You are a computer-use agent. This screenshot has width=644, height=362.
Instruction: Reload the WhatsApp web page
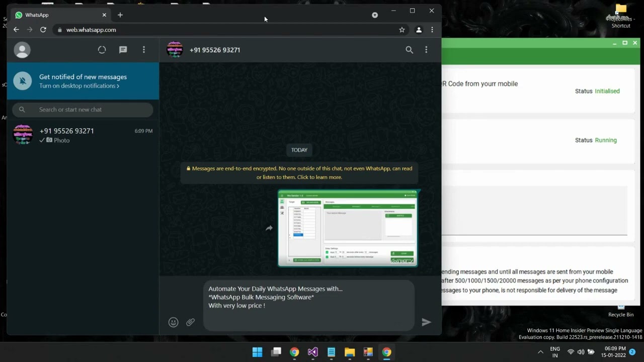43,30
